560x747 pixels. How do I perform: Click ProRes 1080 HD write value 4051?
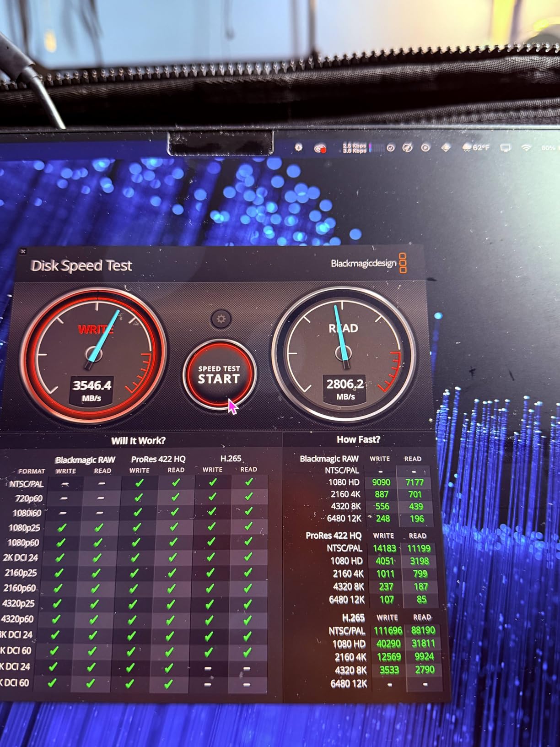[x=385, y=561]
